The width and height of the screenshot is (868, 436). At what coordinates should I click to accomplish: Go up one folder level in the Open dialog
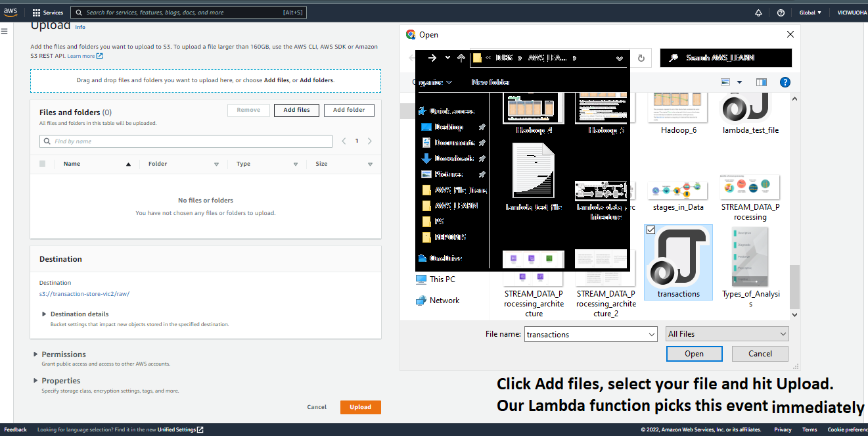[461, 58]
